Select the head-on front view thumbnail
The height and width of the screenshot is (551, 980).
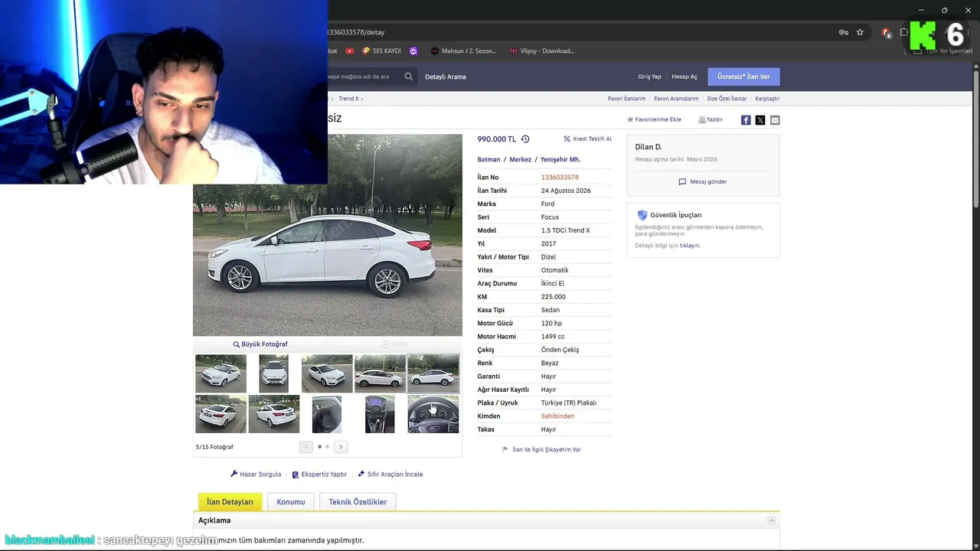(274, 373)
